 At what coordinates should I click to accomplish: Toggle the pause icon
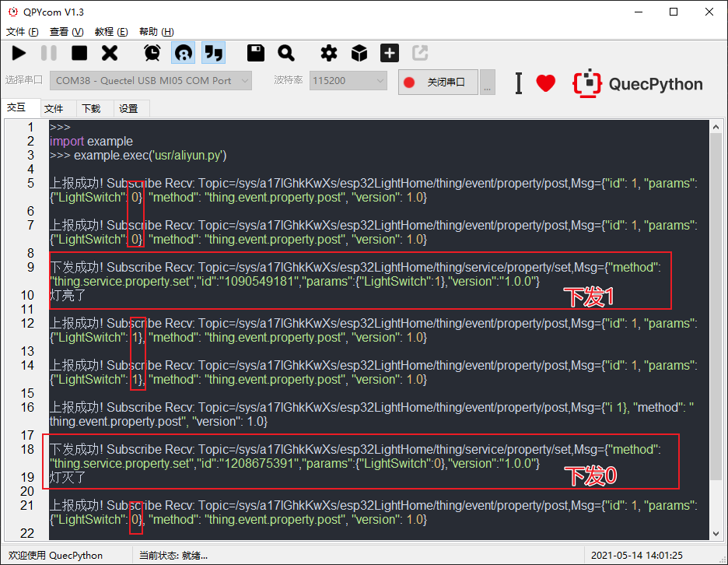tap(48, 53)
